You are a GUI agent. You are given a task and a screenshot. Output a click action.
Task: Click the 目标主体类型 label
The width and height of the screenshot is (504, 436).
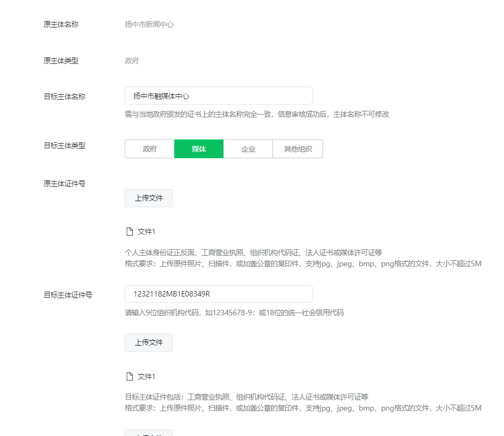point(65,146)
